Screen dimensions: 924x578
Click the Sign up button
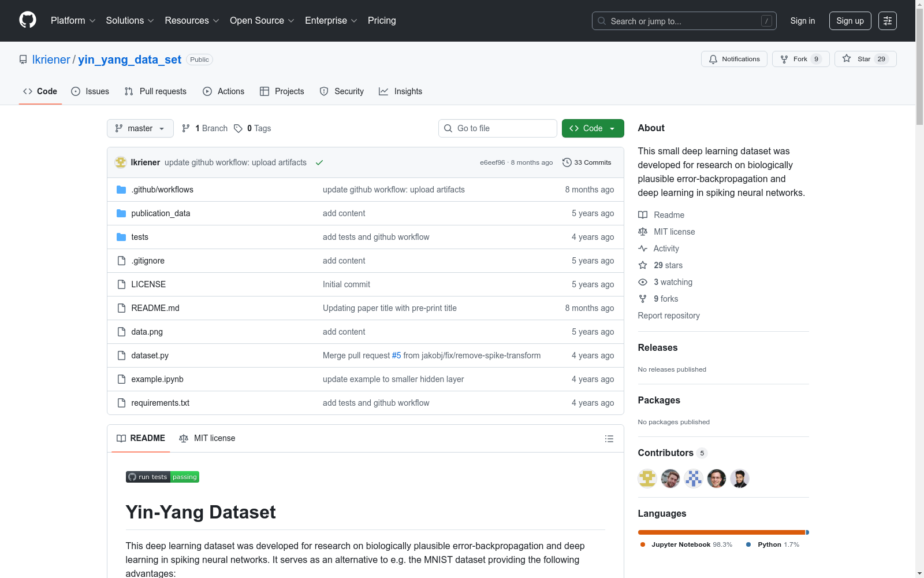(850, 21)
